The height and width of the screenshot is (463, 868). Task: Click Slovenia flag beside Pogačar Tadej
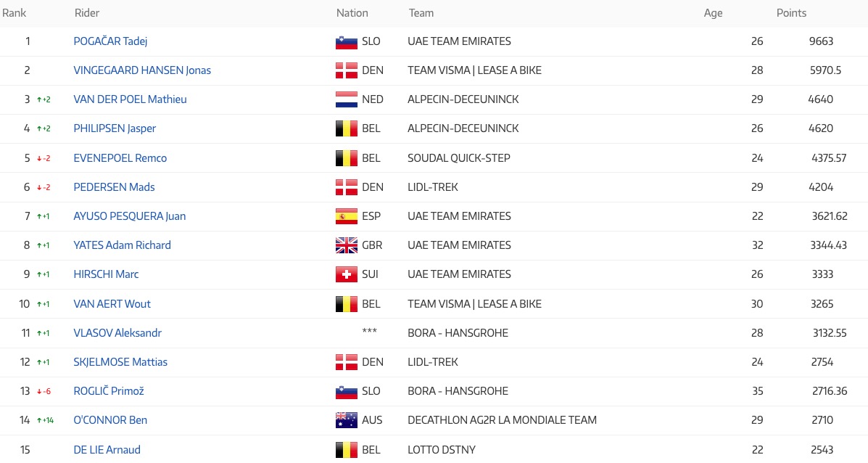point(346,42)
